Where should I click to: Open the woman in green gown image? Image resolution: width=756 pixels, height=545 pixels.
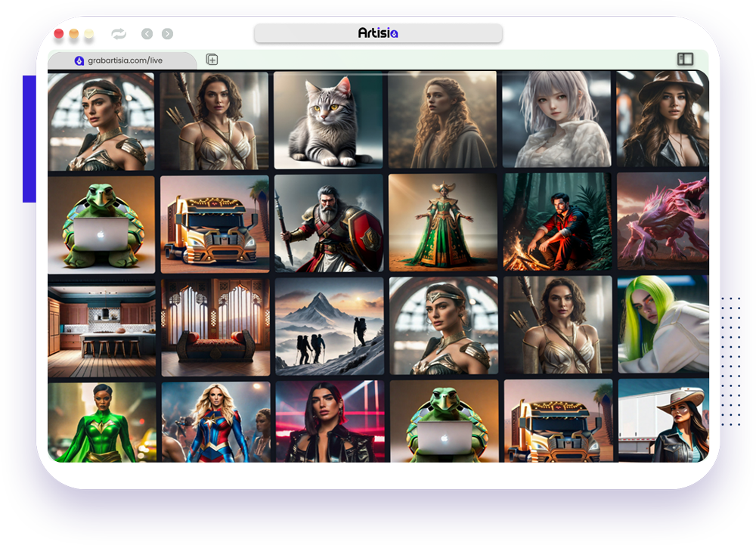point(442,223)
